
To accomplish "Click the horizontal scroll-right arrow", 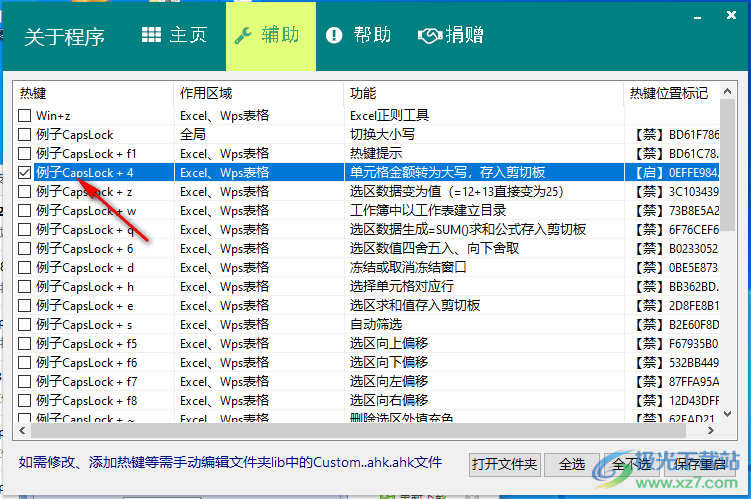I will [x=711, y=431].
